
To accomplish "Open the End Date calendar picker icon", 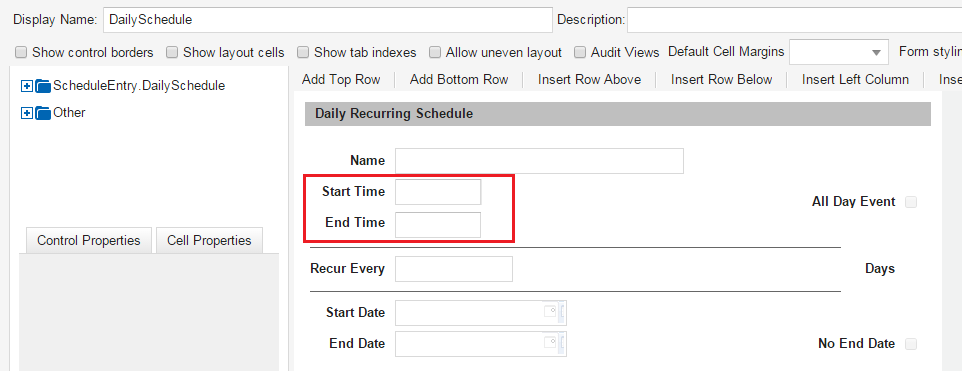I will (x=550, y=343).
